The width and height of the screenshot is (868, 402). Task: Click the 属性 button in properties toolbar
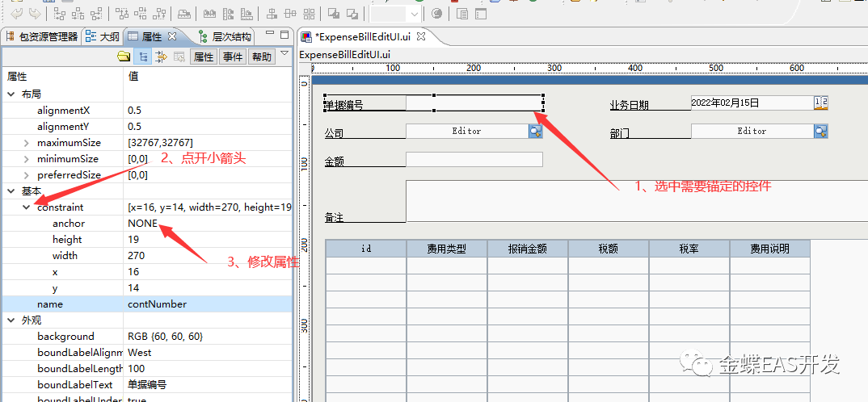point(204,57)
